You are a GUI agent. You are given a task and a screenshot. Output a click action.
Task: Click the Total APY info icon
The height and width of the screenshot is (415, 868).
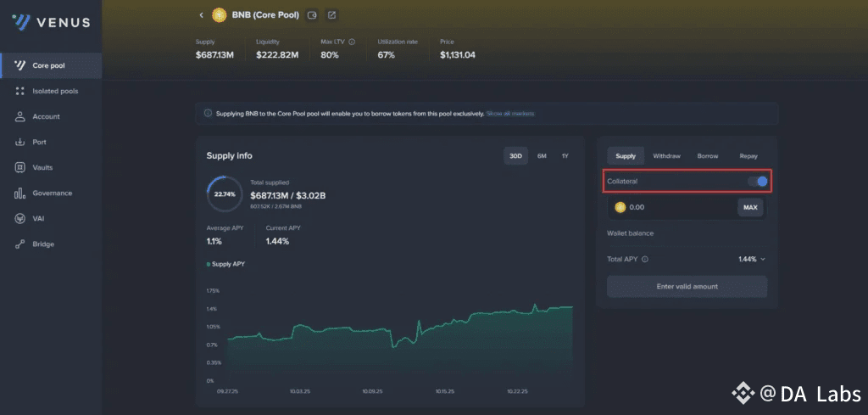(645, 259)
